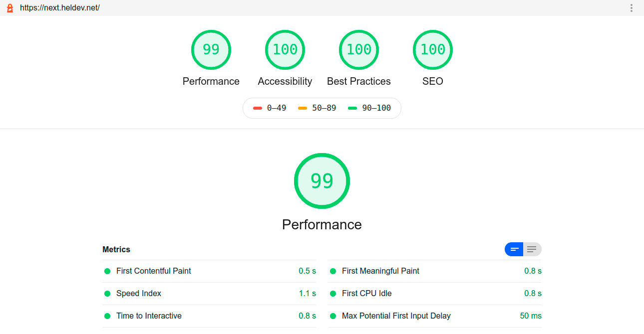Expand the Time to Interactive metric
This screenshot has width=644, height=334.
149,316
